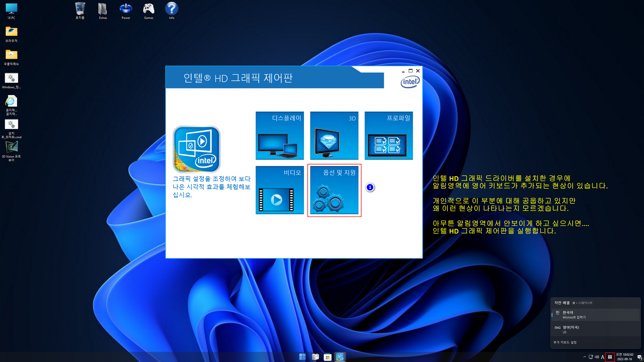The height and width of the screenshot is (362, 644).
Task: Open the 디스플레이 (Display) tile
Action: [x=280, y=135]
